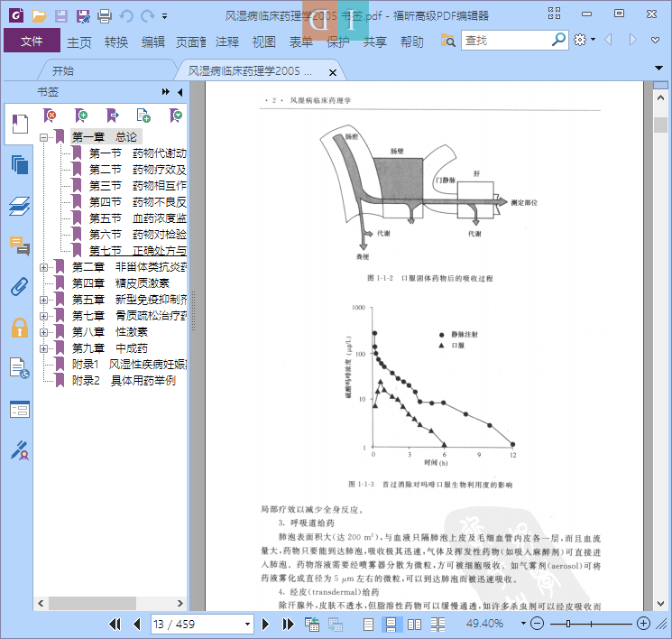The height and width of the screenshot is (639, 672).
Task: Open the 视图 ribbon tab
Action: click(264, 42)
